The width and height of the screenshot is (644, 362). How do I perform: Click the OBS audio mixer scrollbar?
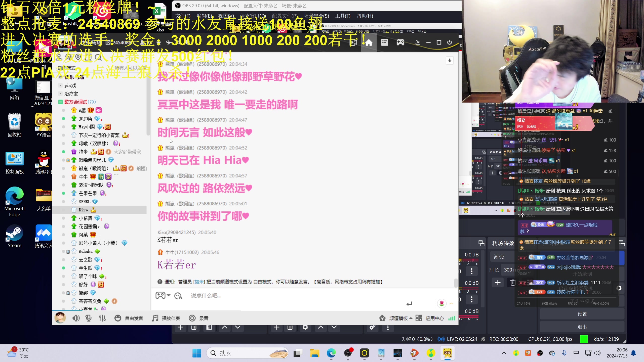(x=482, y=279)
